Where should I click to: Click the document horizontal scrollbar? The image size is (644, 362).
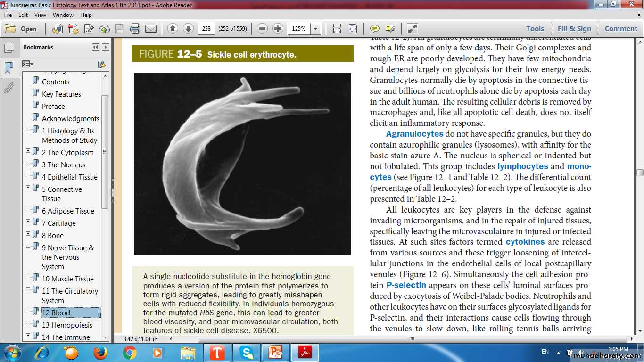coord(412,339)
